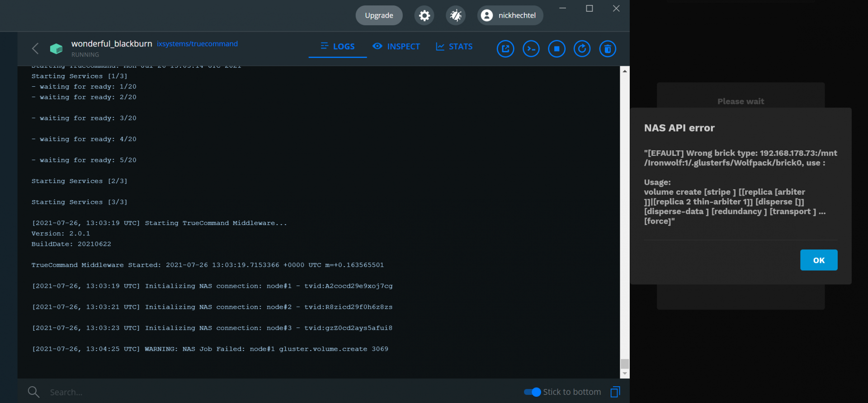This screenshot has width=868, height=403.
Task: Go back with the left chevron
Action: (35, 48)
